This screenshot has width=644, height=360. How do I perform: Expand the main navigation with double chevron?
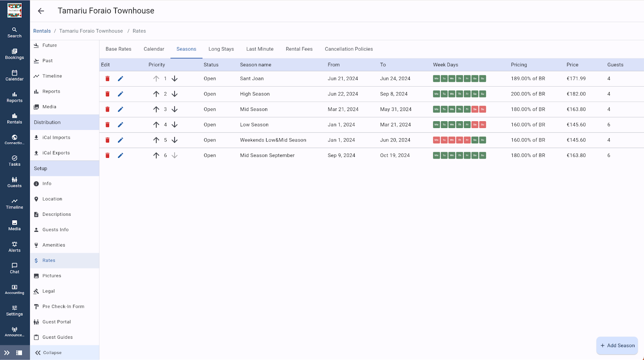7,353
